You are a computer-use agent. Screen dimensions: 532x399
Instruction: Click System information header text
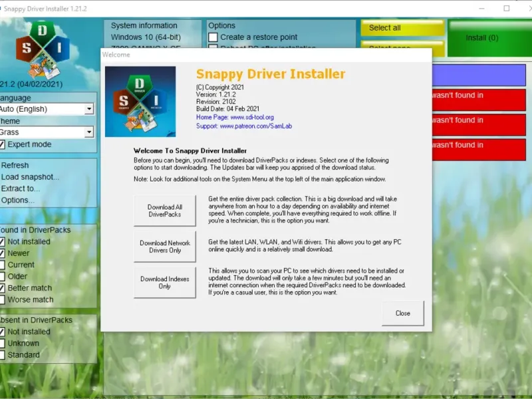click(144, 25)
